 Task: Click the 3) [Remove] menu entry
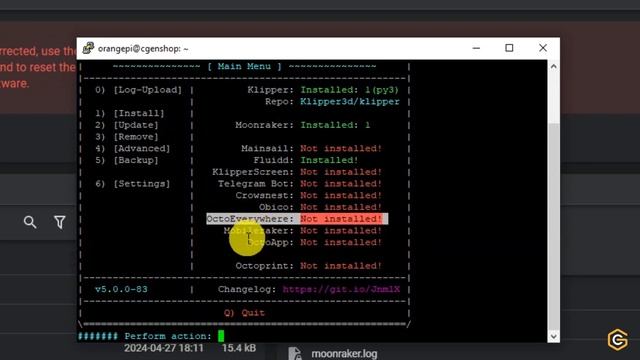click(x=127, y=137)
